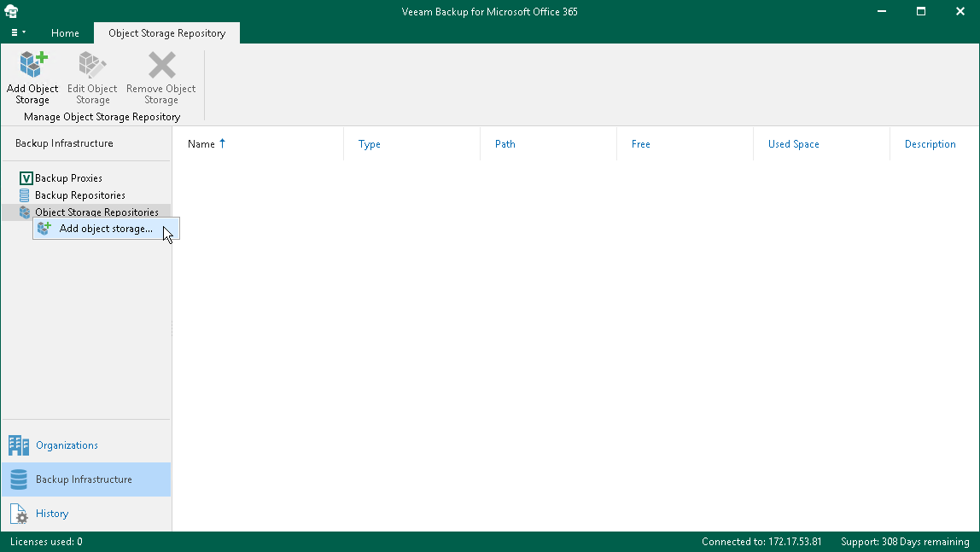Close the Veeam Backup window
980x552 pixels.
click(x=960, y=11)
